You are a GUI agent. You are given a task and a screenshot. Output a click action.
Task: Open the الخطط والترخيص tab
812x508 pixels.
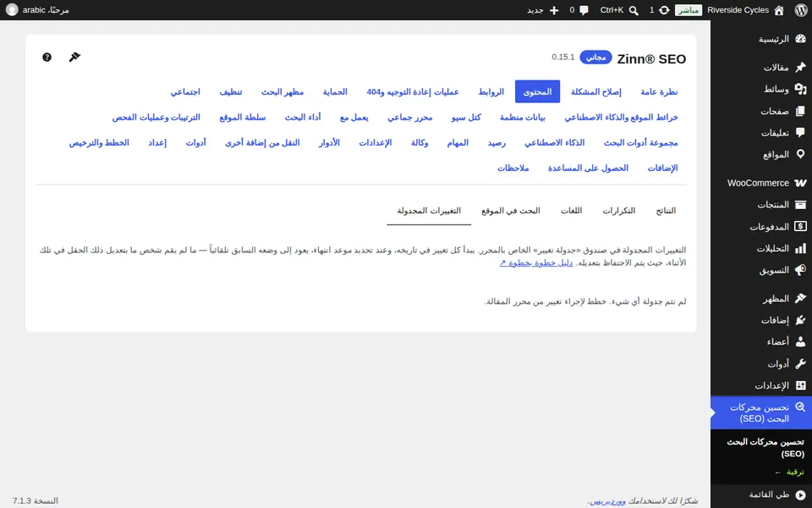(99, 142)
